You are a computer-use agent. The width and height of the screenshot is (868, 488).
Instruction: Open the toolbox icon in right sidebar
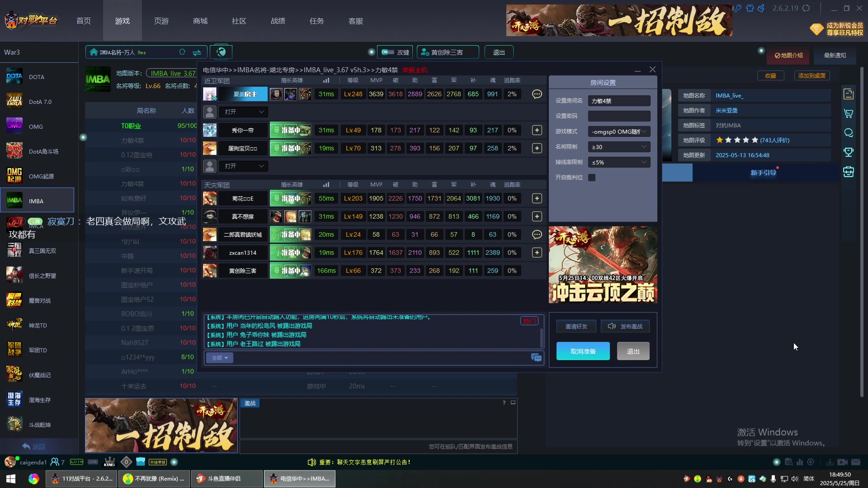point(849,172)
